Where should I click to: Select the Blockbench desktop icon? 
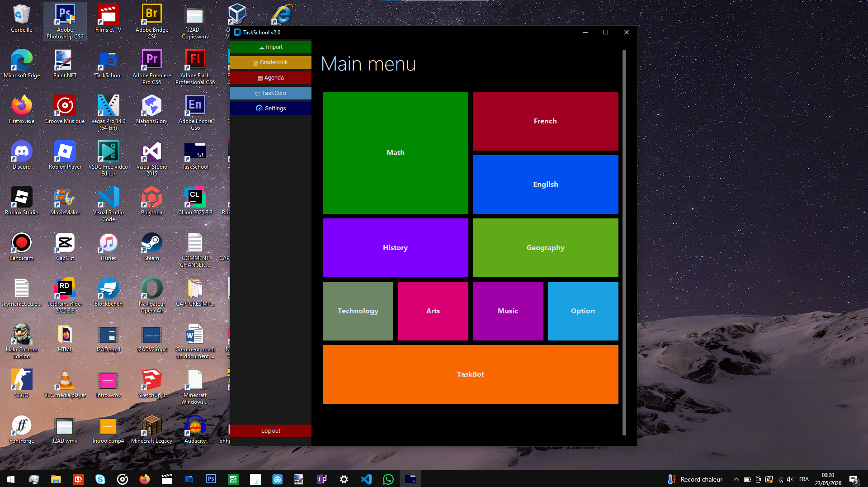(x=108, y=293)
